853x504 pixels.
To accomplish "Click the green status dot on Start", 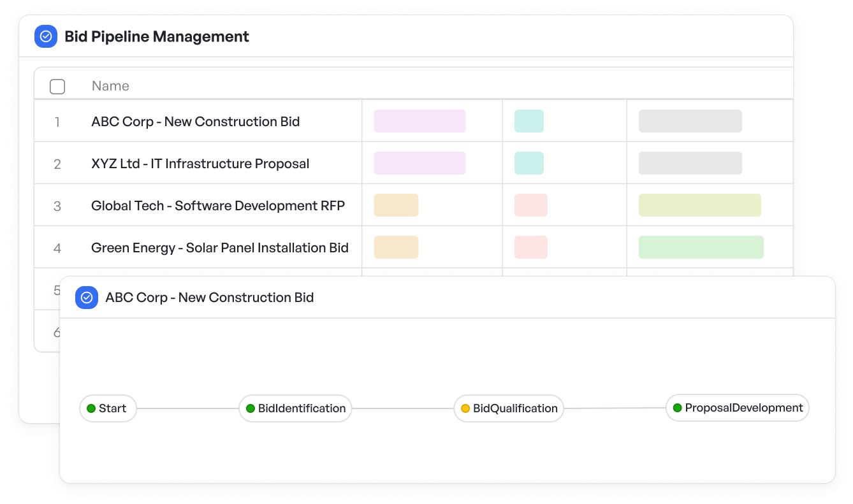I will coord(91,408).
